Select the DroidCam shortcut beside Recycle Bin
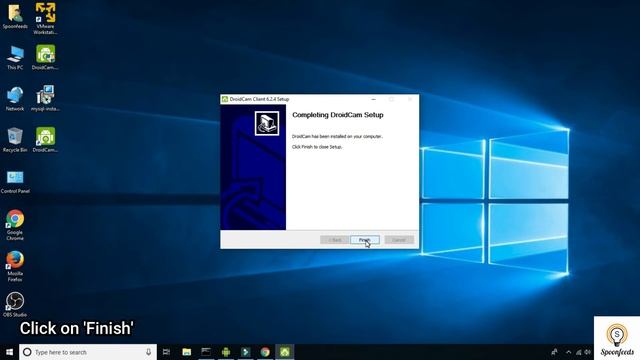The width and height of the screenshot is (640, 360). [45, 140]
